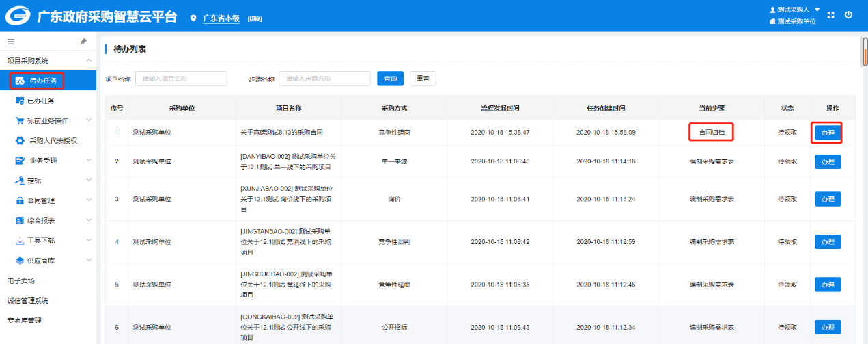The image size is (868, 344).
Task: Focus the 项目名称 input field
Action: tap(181, 79)
